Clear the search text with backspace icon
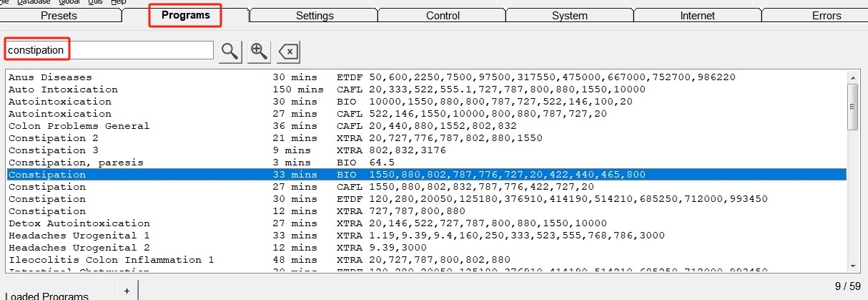868x300 pixels. click(x=288, y=51)
